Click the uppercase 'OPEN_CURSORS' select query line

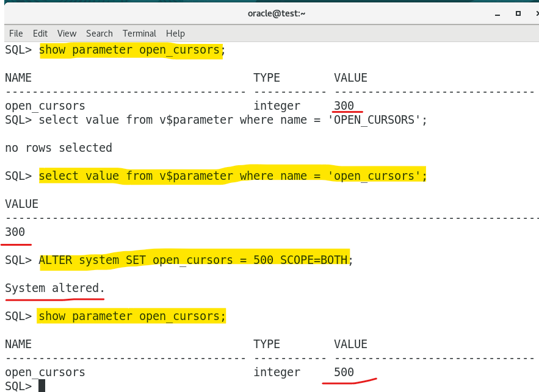pyautogui.click(x=233, y=120)
